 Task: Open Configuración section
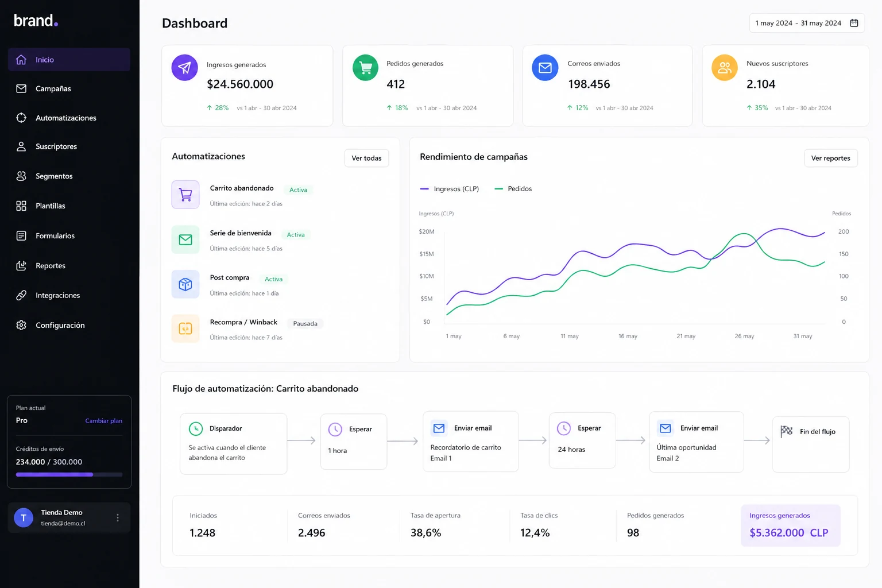(69, 325)
